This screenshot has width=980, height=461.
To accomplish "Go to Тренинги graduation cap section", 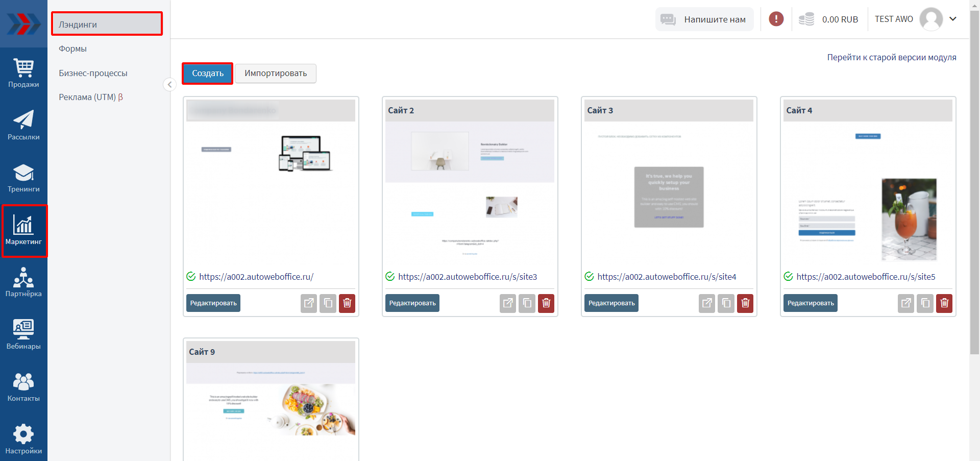I will (23, 178).
